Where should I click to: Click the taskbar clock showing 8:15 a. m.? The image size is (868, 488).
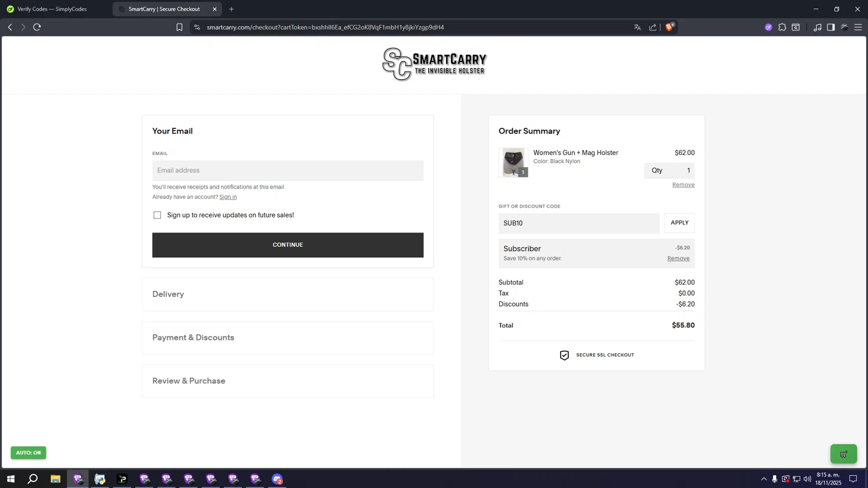828,479
